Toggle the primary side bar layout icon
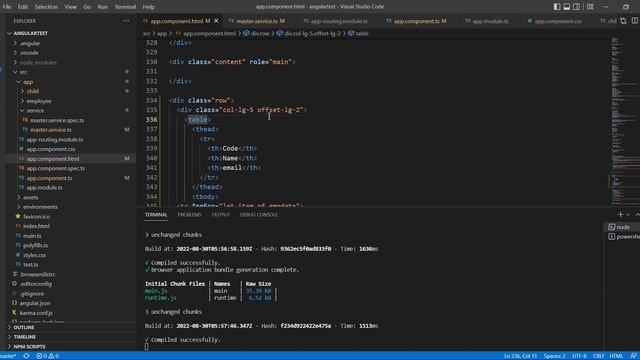 pos(557,7)
